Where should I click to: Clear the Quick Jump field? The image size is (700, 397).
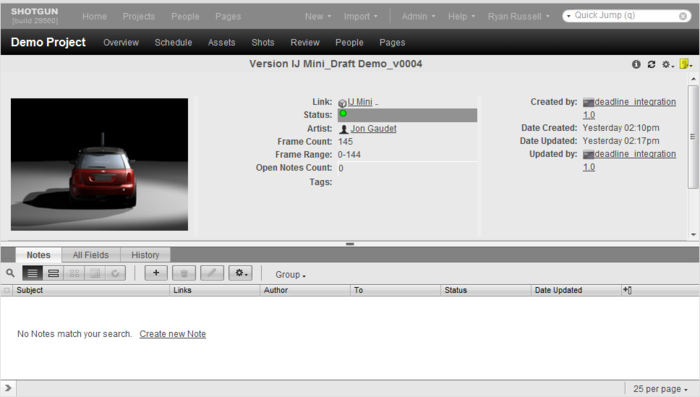point(683,16)
